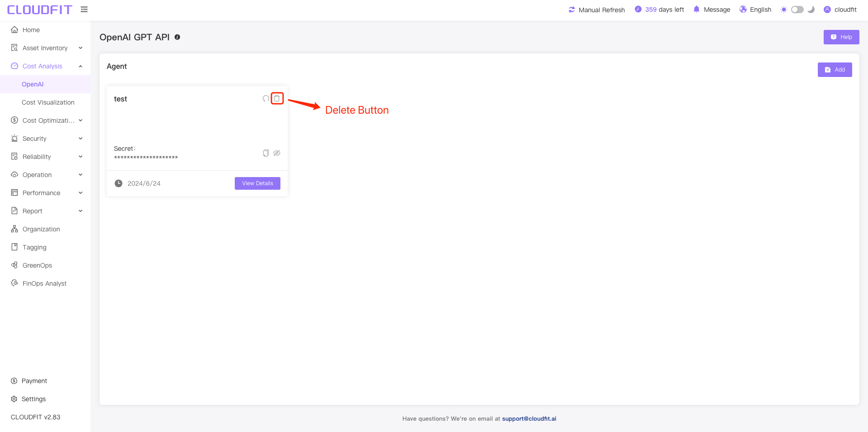Screen dimensions: 868x432
Task: Click the sun light-mode icon
Action: click(784, 10)
